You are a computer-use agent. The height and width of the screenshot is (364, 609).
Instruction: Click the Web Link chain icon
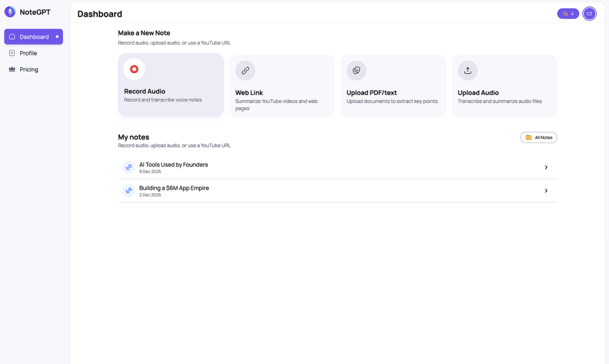pyautogui.click(x=245, y=70)
